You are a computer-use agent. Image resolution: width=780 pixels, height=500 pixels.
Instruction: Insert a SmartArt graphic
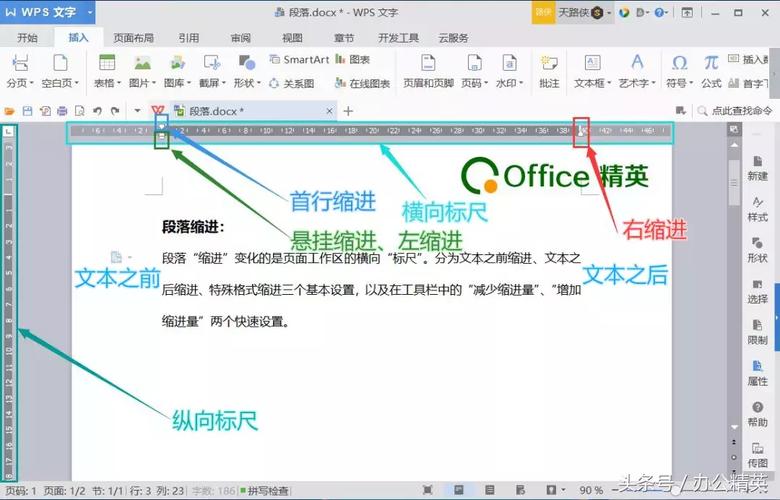click(x=299, y=60)
